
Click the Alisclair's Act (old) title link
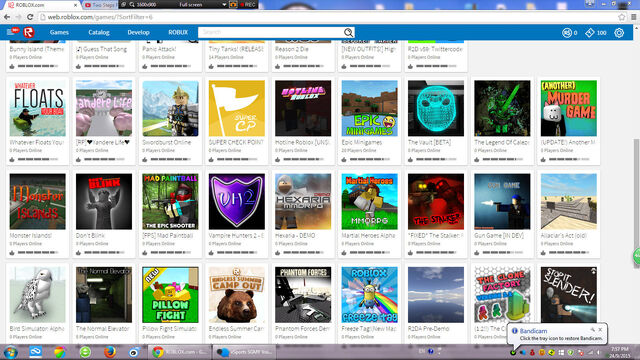(x=563, y=236)
